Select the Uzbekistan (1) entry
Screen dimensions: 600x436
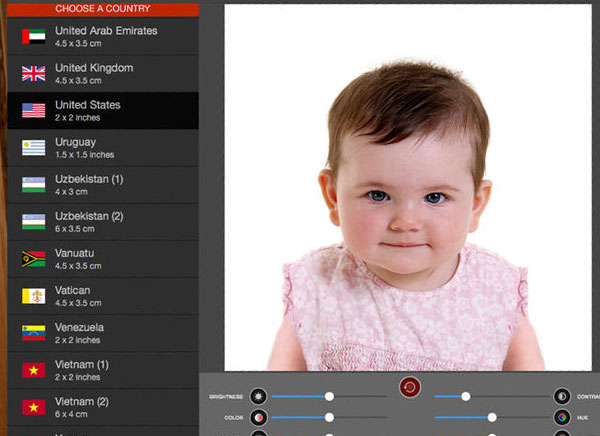(103, 185)
